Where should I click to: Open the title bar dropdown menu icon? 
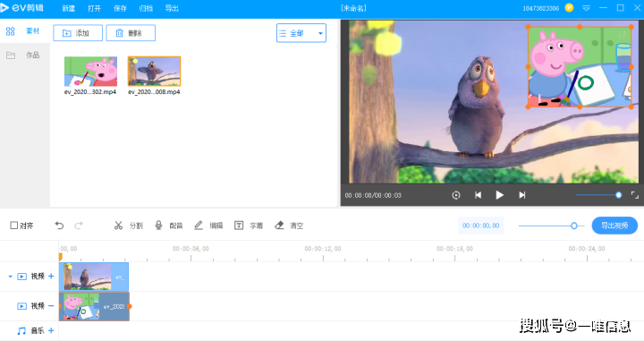point(586,8)
